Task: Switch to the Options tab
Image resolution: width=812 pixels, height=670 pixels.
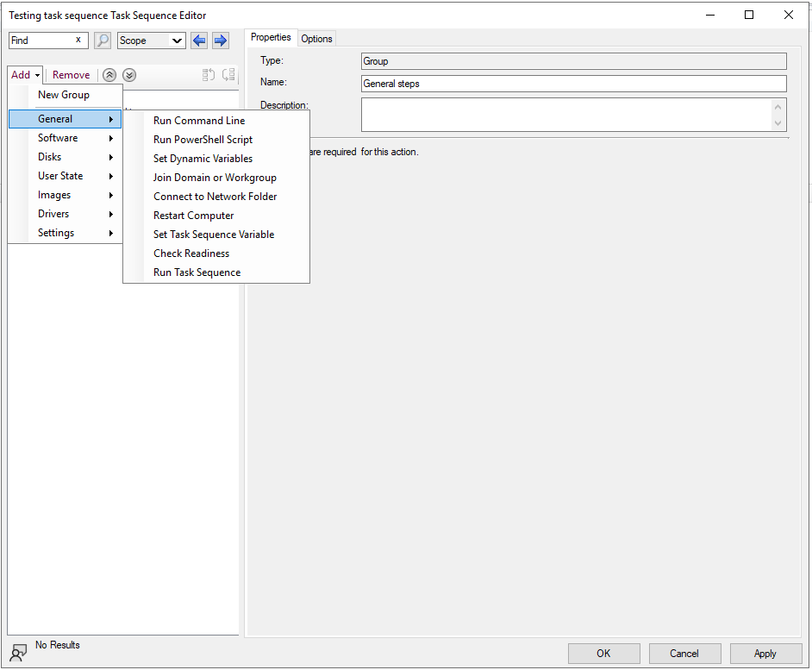Action: pyautogui.click(x=316, y=39)
